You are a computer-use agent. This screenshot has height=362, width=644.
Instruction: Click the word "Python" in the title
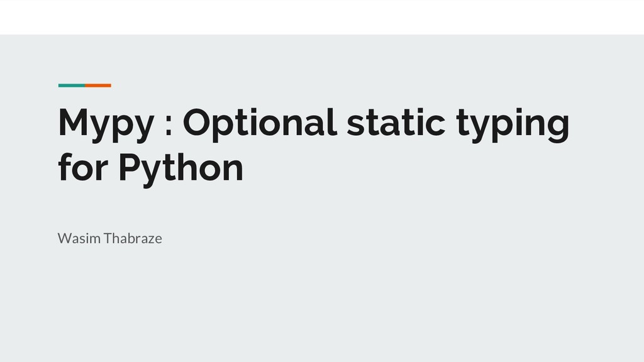point(181,168)
